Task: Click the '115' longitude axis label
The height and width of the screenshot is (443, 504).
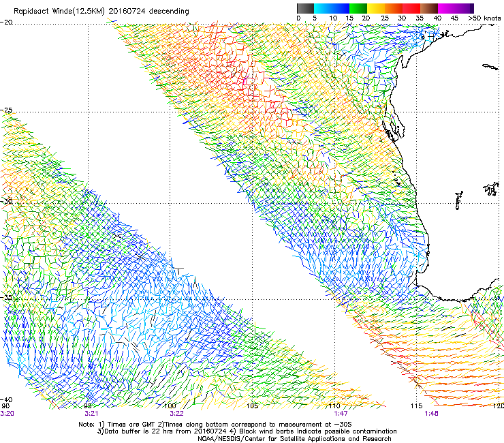Action: tap(417, 406)
